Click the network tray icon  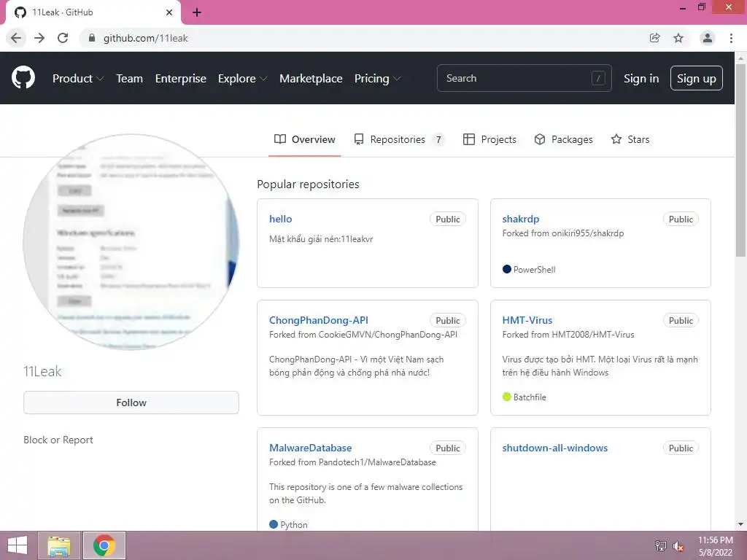coord(661,546)
